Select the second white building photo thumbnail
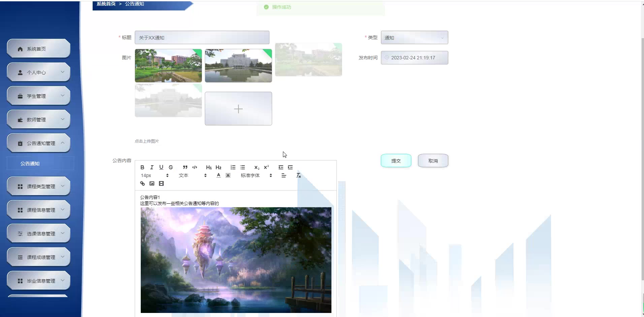Screen dimensions: 644x317 pos(238,66)
